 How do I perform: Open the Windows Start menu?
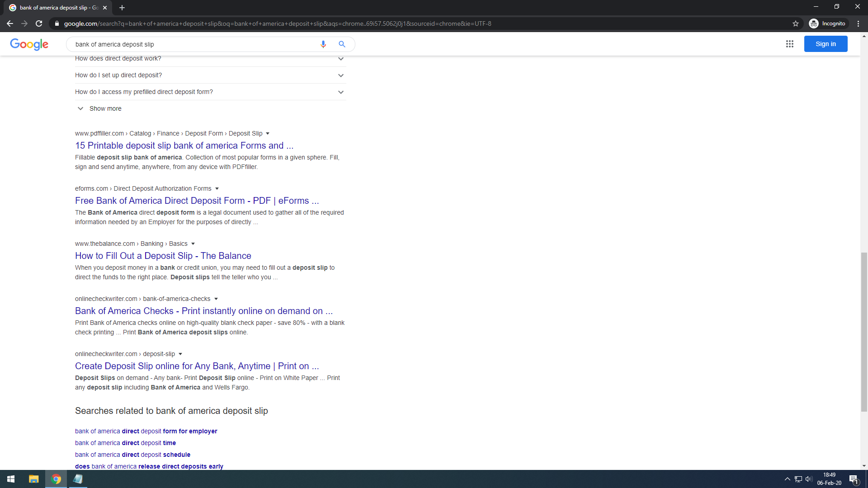pyautogui.click(x=11, y=479)
